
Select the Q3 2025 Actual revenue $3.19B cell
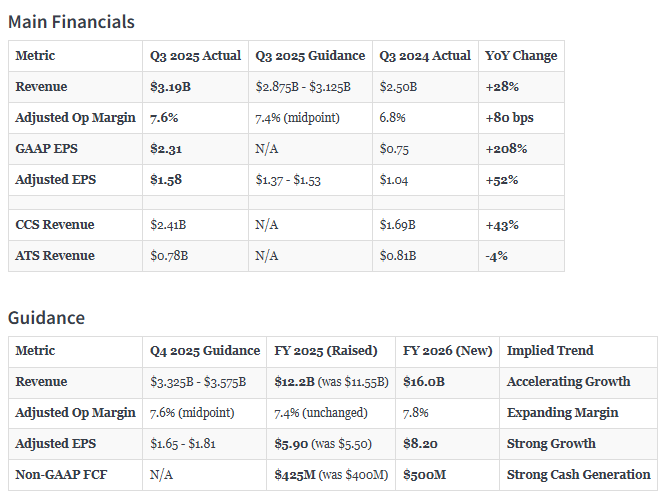[x=169, y=87]
